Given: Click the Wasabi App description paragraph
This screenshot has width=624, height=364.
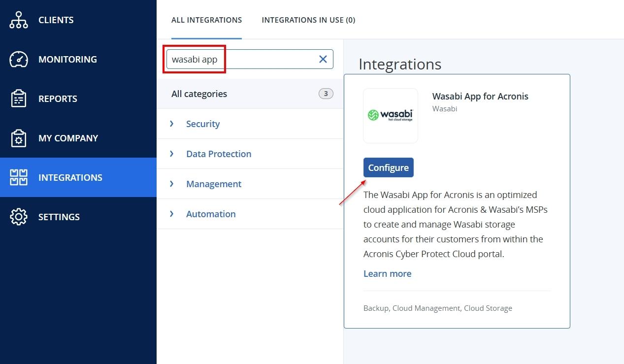Looking at the screenshot, I should pyautogui.click(x=456, y=224).
